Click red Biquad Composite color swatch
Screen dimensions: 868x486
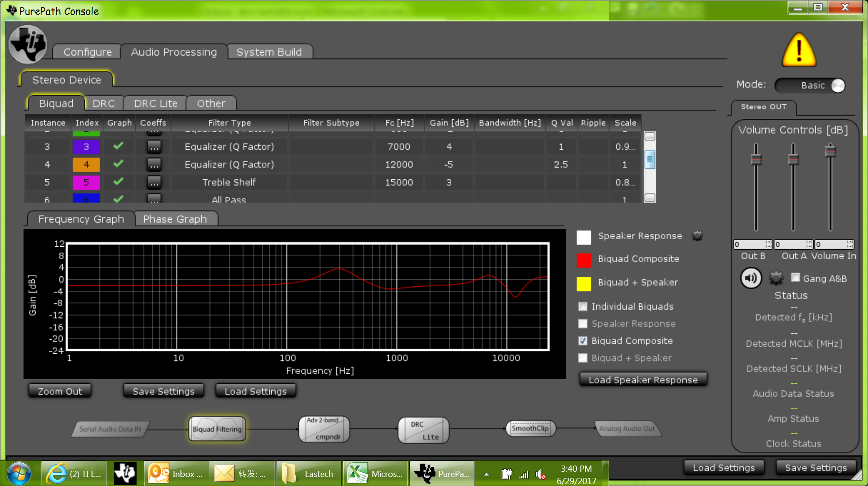[x=584, y=260]
